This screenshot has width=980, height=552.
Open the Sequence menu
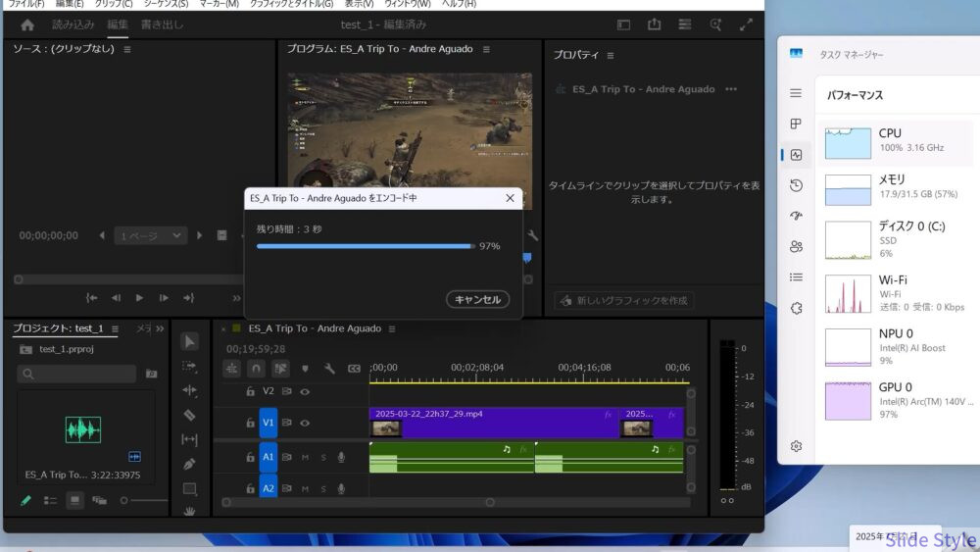point(166,4)
